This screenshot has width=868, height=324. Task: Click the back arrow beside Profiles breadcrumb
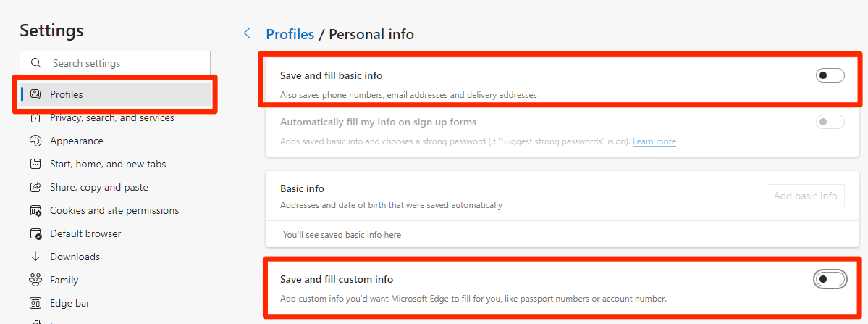coord(250,34)
